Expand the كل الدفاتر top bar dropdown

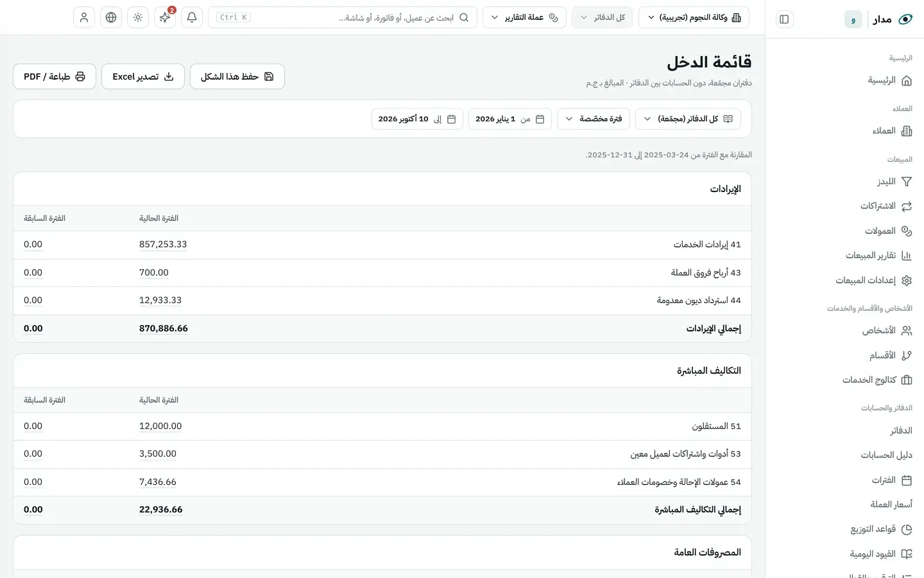(x=603, y=17)
